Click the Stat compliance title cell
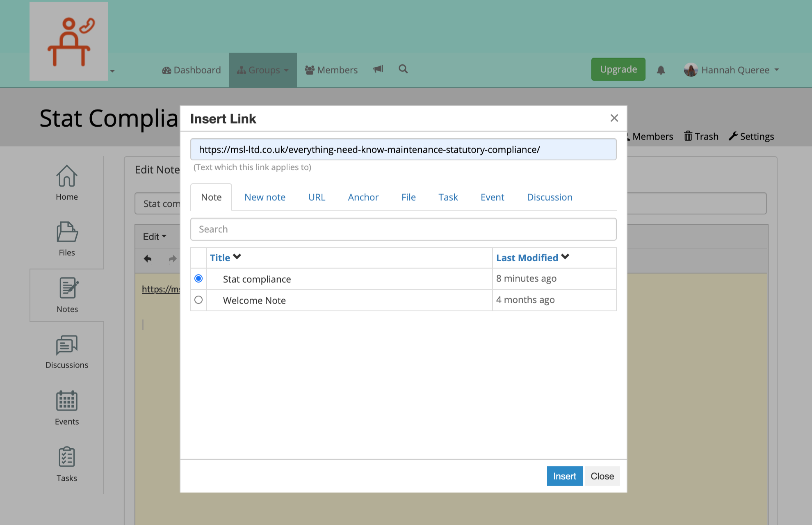Image resolution: width=812 pixels, height=525 pixels. pyautogui.click(x=349, y=279)
